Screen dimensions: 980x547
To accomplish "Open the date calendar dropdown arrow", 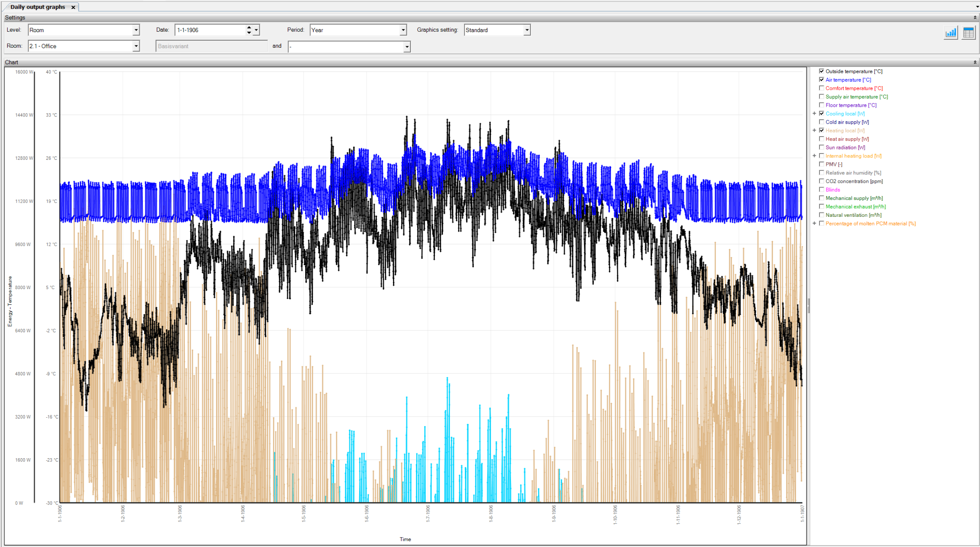I will [x=256, y=30].
